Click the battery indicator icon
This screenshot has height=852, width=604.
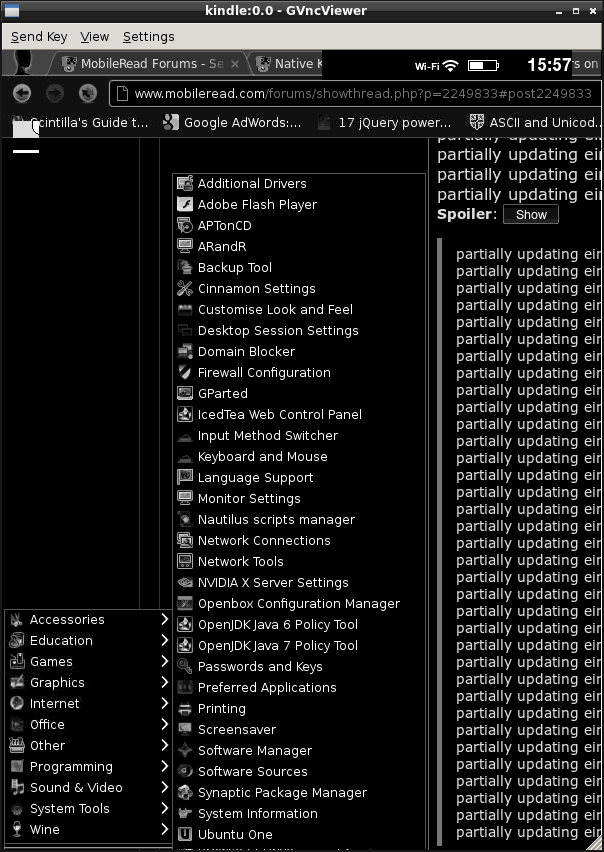coord(483,66)
